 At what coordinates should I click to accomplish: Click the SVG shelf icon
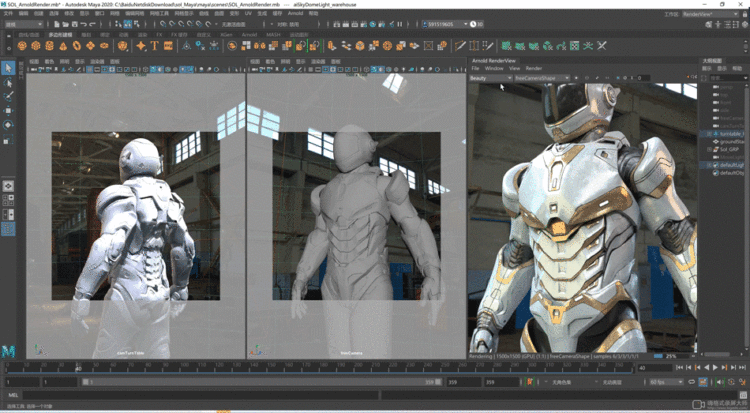coord(168,46)
